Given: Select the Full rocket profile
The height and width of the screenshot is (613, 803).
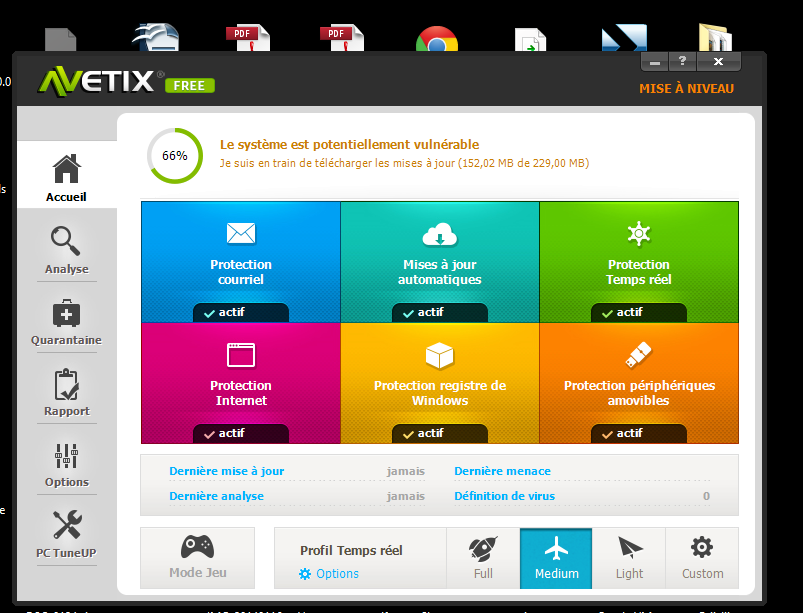Looking at the screenshot, I should click(483, 558).
